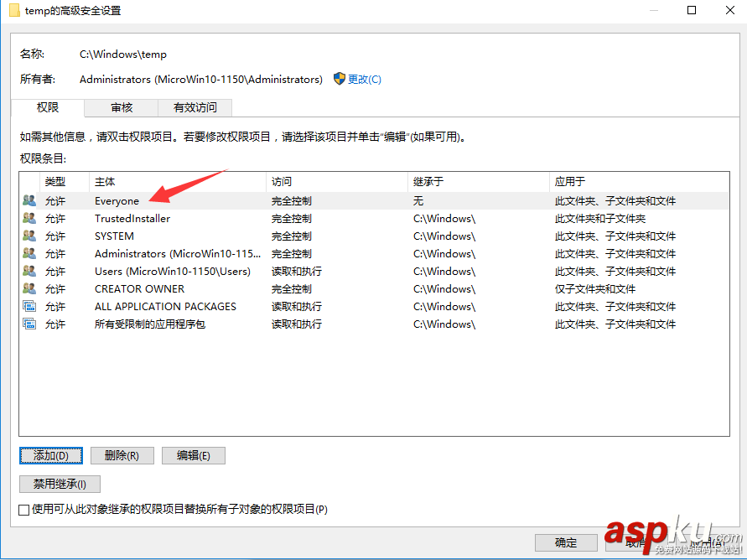Click 无 in the Everyone row
Viewport: 747px width, 560px height.
coord(418,200)
